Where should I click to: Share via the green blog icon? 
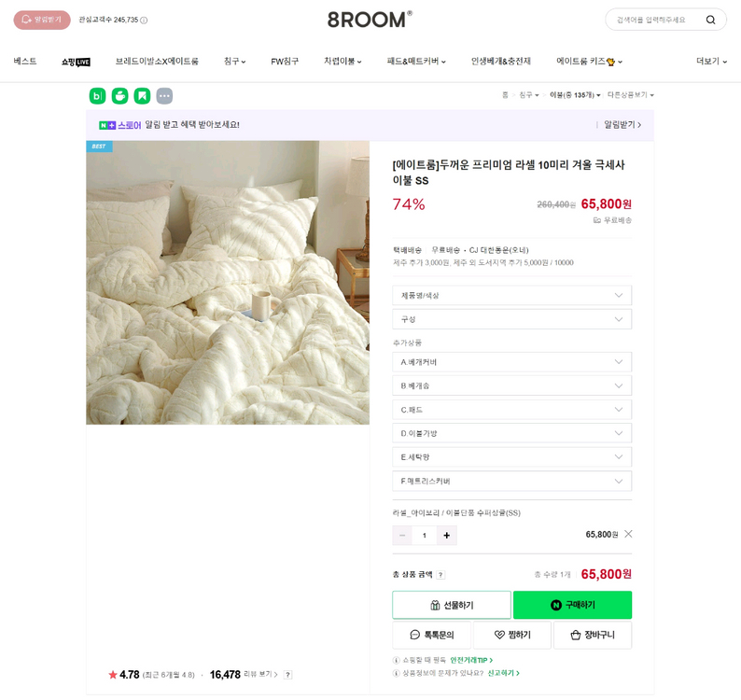pos(97,96)
